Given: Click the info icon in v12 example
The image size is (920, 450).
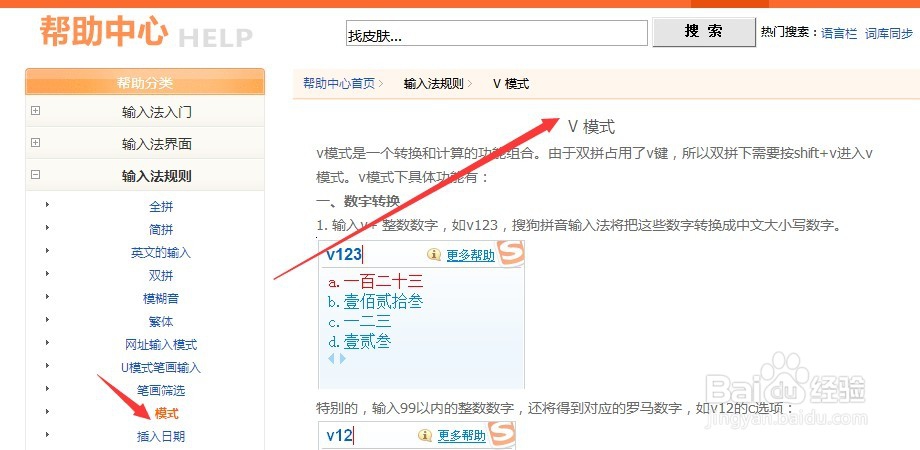Looking at the screenshot, I should (x=425, y=435).
